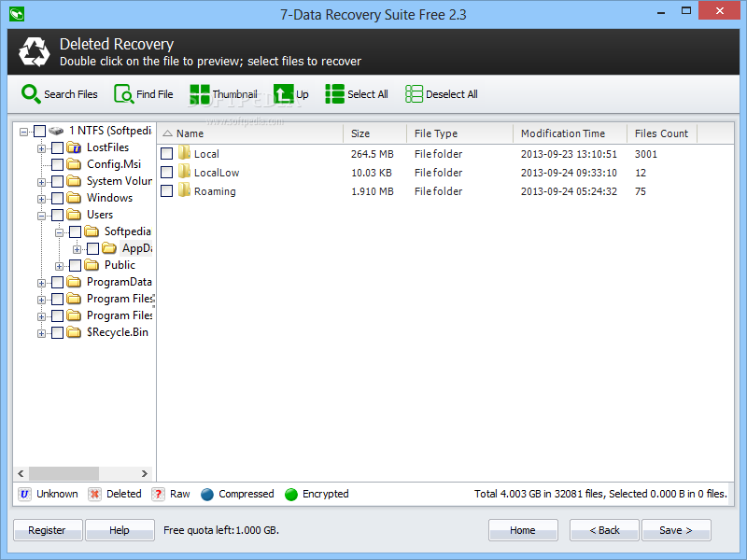Screen dimensions: 747x560
Task: Click tree scrollbar left arrow
Action: pyautogui.click(x=21, y=473)
